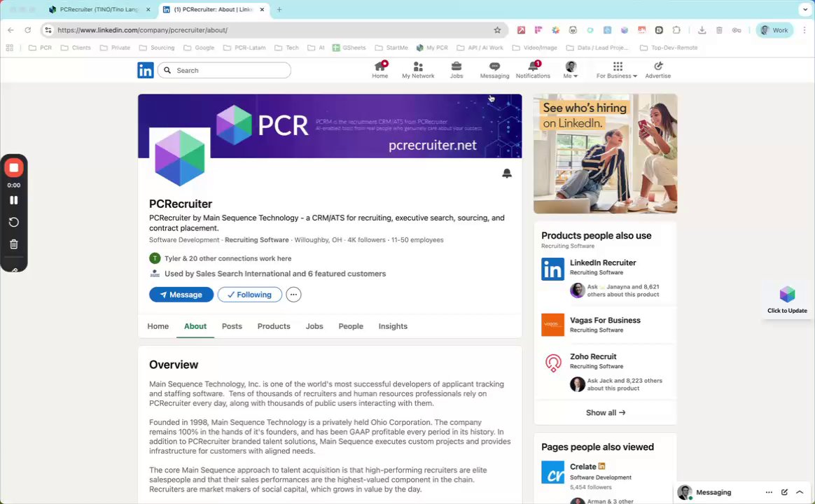The height and width of the screenshot is (504, 815).
Task: Expand For Business dropdown
Action: [617, 69]
